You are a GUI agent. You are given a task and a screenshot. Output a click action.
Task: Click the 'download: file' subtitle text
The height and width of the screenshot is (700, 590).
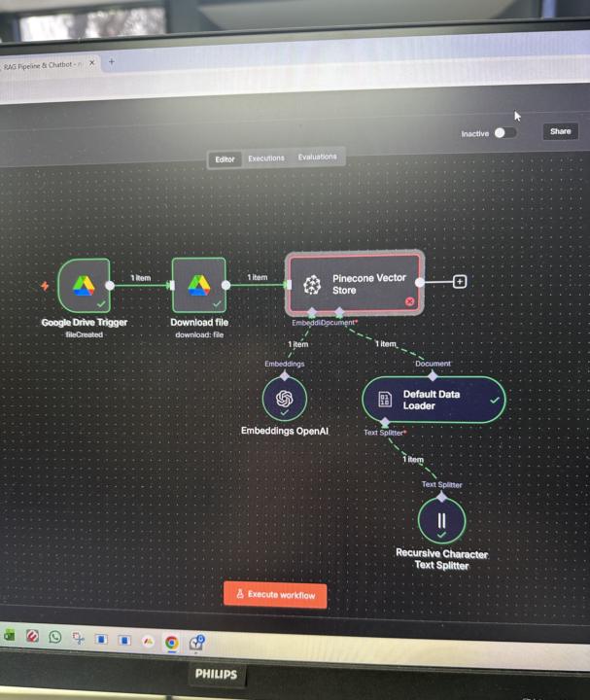(x=199, y=334)
